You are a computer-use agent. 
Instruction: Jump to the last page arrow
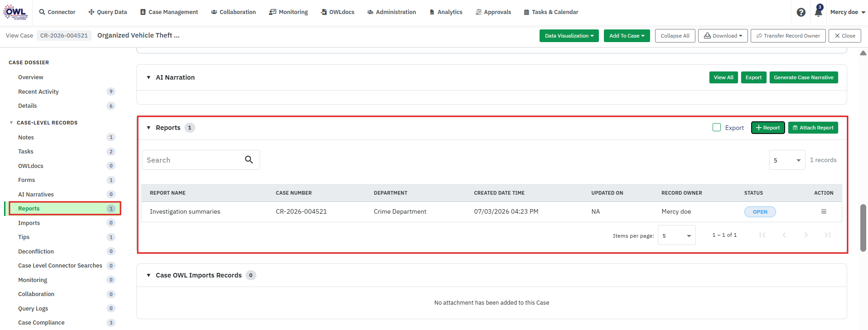pos(827,235)
